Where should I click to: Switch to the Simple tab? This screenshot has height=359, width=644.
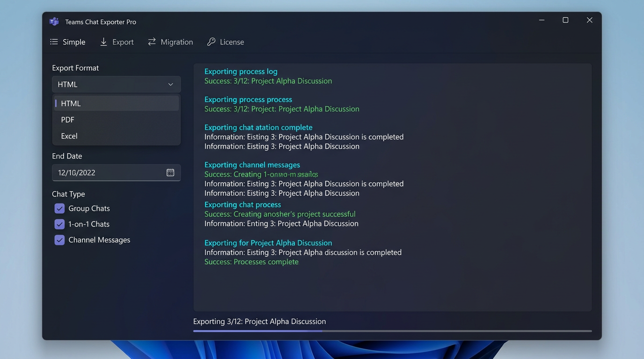click(x=68, y=42)
